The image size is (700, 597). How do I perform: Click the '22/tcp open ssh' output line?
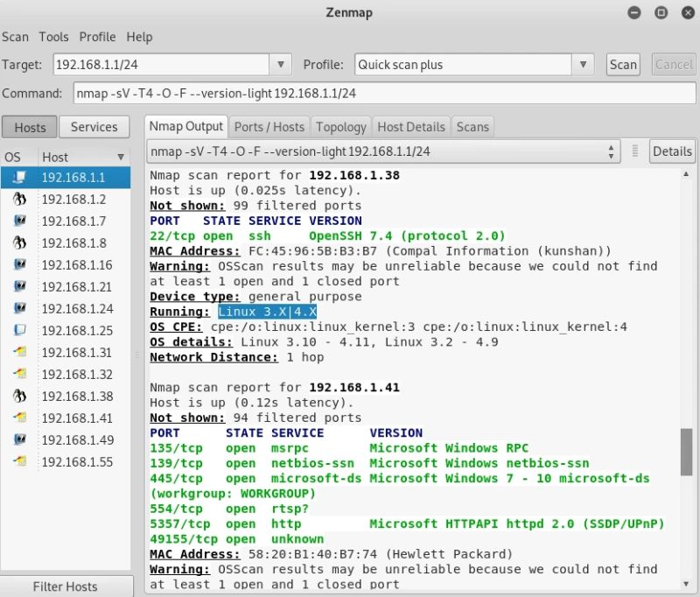[x=327, y=235]
